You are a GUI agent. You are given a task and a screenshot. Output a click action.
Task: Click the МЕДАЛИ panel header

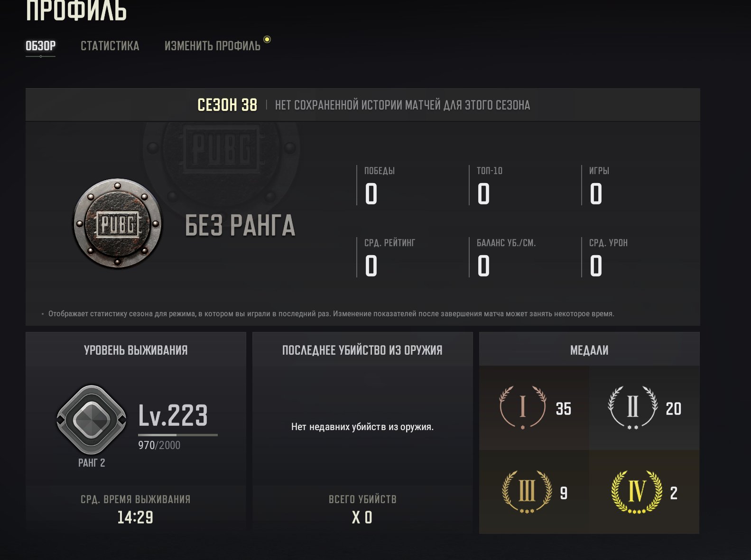[589, 350]
